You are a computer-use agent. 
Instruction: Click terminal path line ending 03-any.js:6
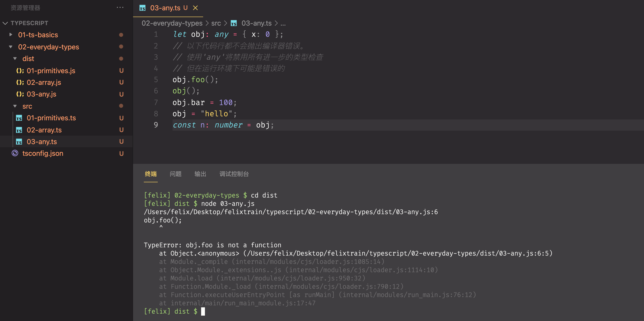coord(291,212)
